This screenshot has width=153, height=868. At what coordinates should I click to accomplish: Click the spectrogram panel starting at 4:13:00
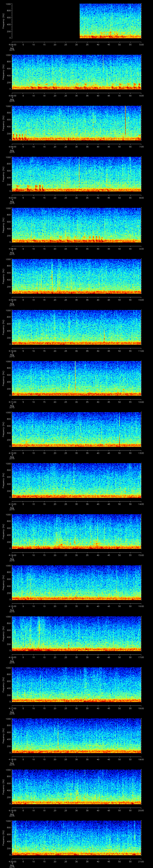point(77,480)
